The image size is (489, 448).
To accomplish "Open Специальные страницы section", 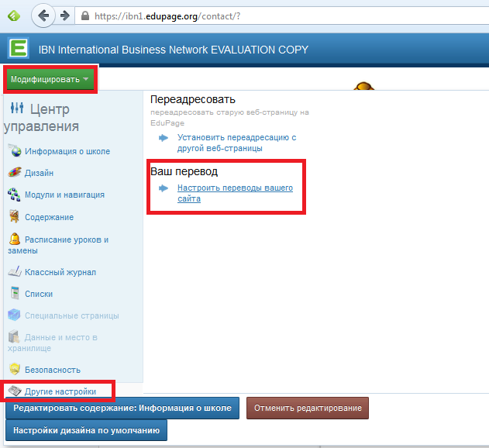I will point(72,315).
